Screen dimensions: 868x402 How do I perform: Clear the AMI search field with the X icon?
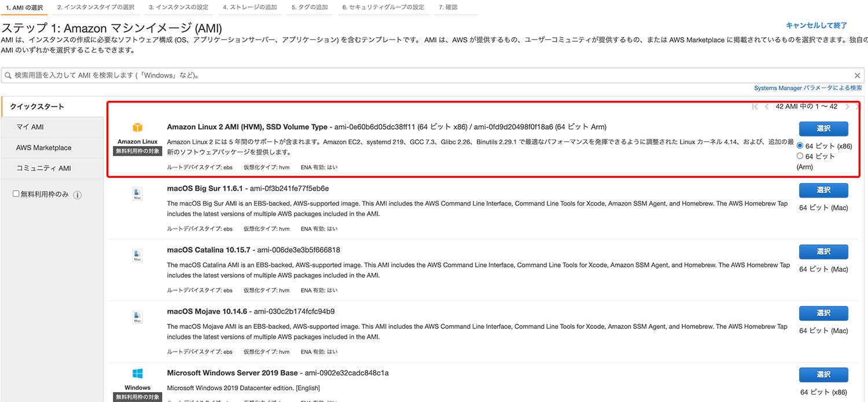point(858,75)
